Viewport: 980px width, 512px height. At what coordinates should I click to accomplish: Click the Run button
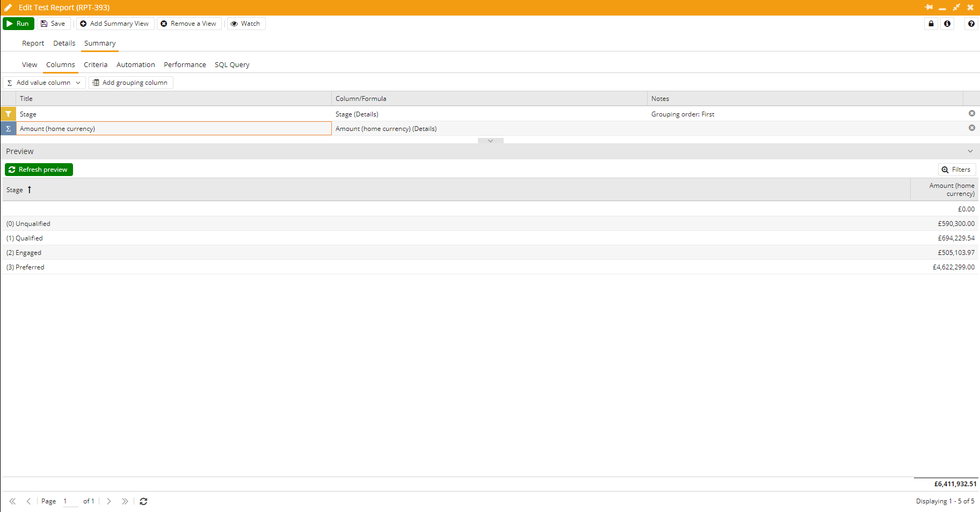(x=18, y=24)
